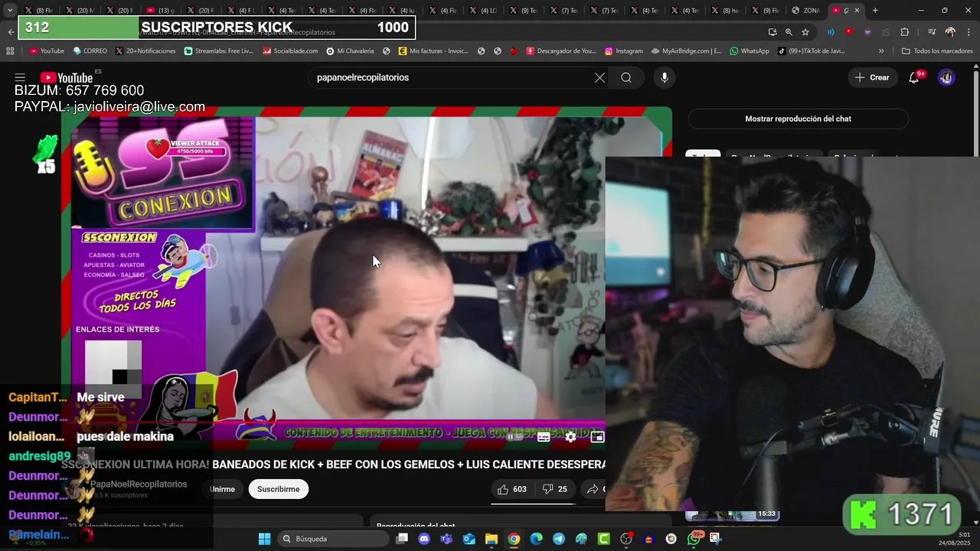Open Task View on the taskbar

(402, 539)
